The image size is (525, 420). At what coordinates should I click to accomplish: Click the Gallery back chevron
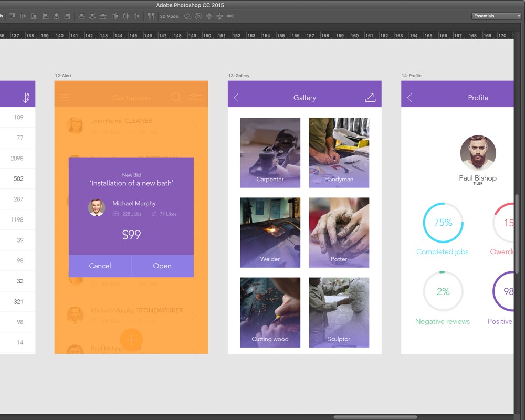236,98
